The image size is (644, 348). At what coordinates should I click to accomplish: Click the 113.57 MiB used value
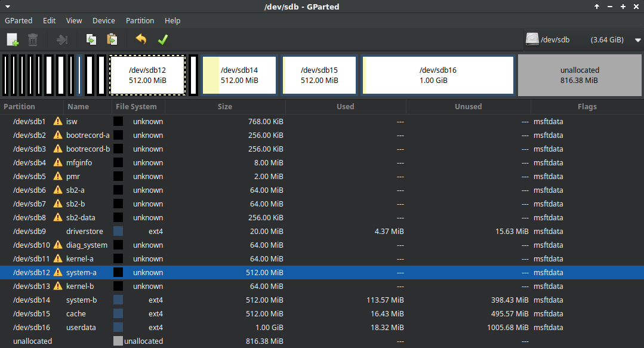[385, 300]
